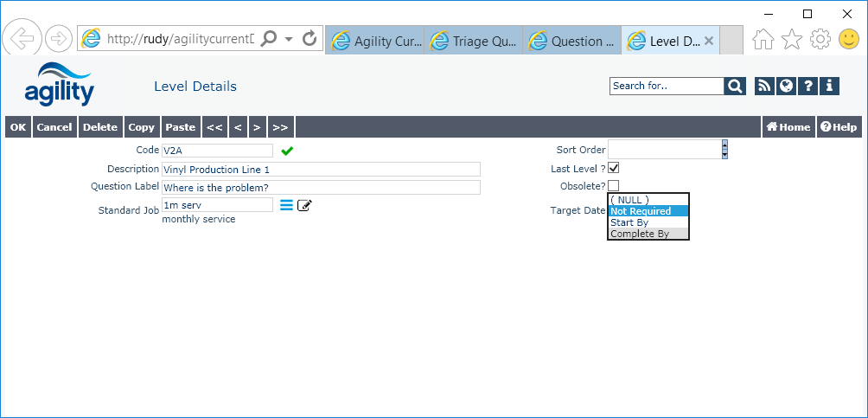The width and height of the screenshot is (868, 418).
Task: Open Standard Job list lookup icon
Action: [x=286, y=205]
